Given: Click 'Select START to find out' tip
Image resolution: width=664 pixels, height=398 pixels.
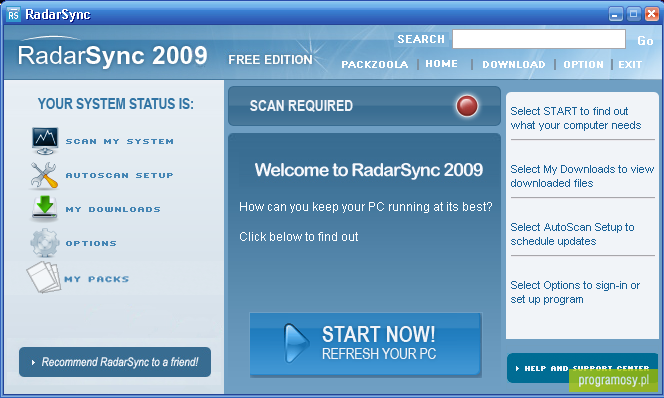Looking at the screenshot, I should point(575,118).
